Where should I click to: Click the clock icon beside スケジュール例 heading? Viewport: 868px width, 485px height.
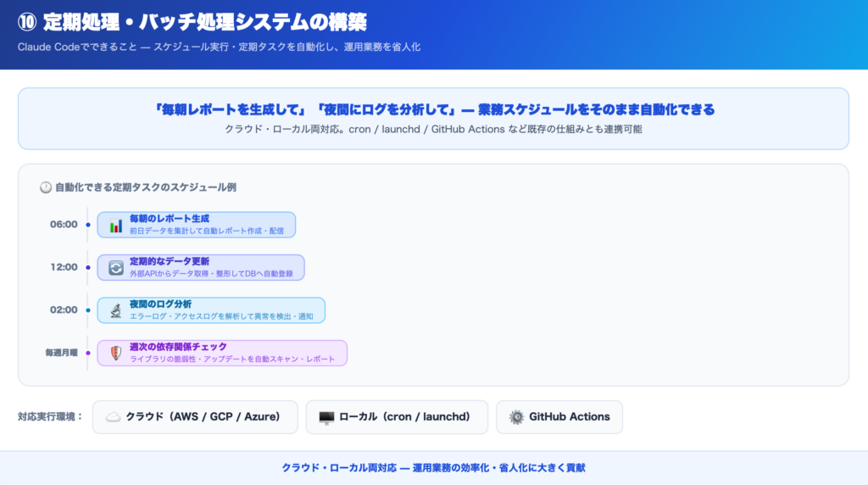[46, 187]
